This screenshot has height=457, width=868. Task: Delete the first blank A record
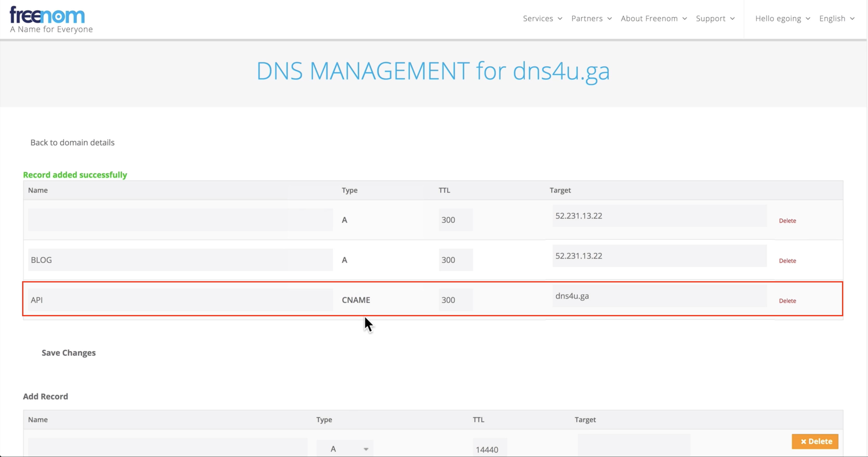coord(787,221)
